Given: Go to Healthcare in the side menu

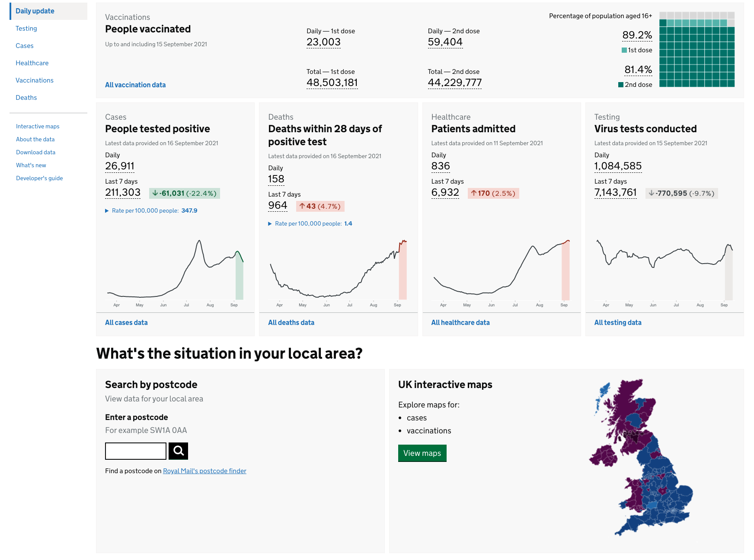Looking at the screenshot, I should pos(32,63).
